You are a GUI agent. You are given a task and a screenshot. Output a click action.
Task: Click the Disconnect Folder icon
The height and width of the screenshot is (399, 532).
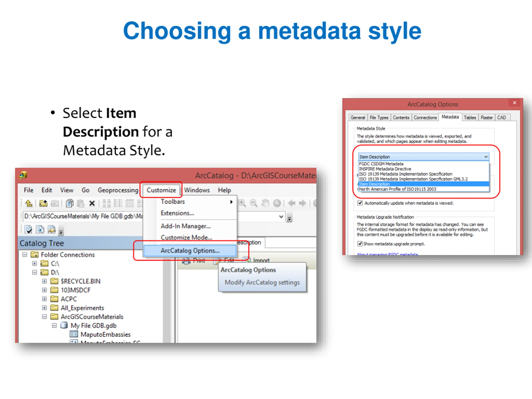point(55,203)
